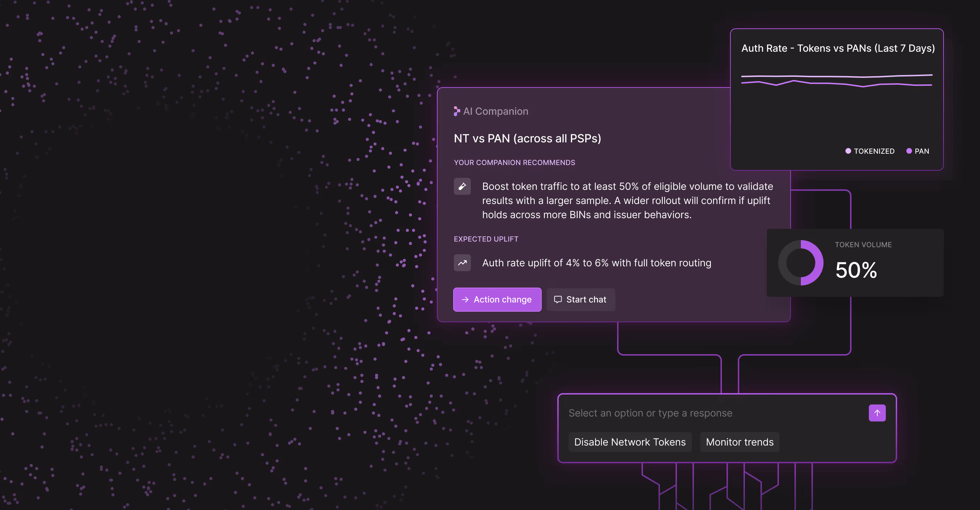Click the TOKENIZED legend label
Viewport: 980px width, 510px height.
(874, 152)
